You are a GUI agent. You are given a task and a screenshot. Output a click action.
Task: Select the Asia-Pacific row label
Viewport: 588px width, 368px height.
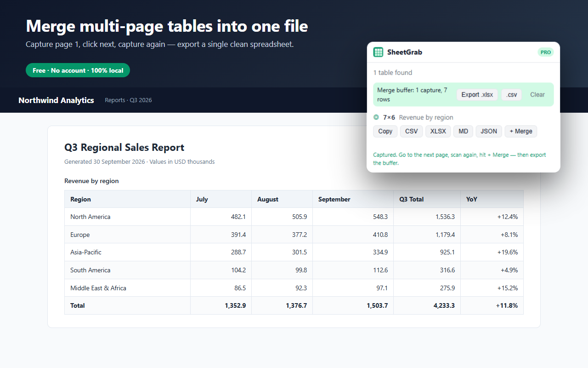coord(86,252)
